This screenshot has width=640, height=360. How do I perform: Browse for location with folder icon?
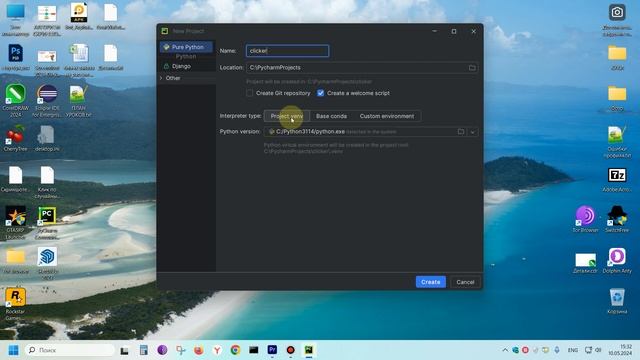pos(472,68)
